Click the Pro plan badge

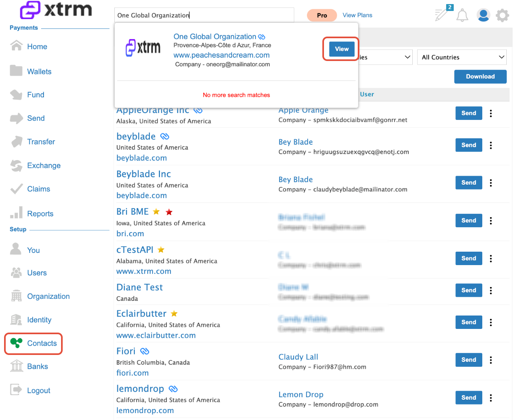click(x=322, y=15)
